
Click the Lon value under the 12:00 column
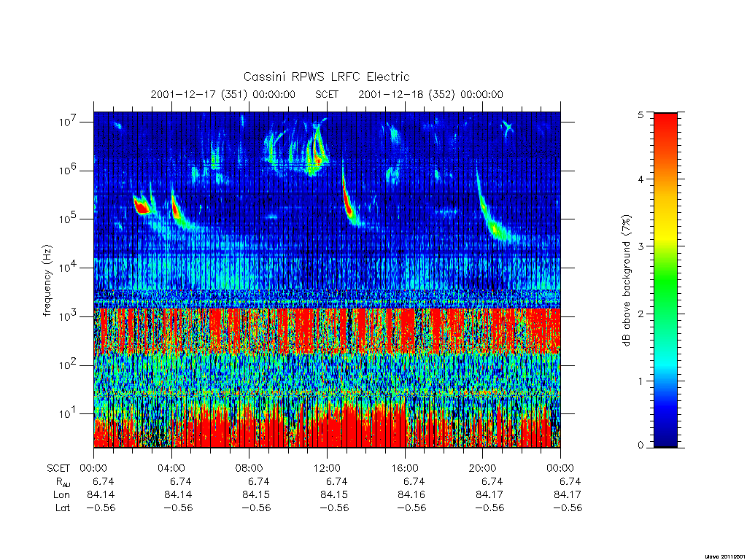(x=333, y=495)
